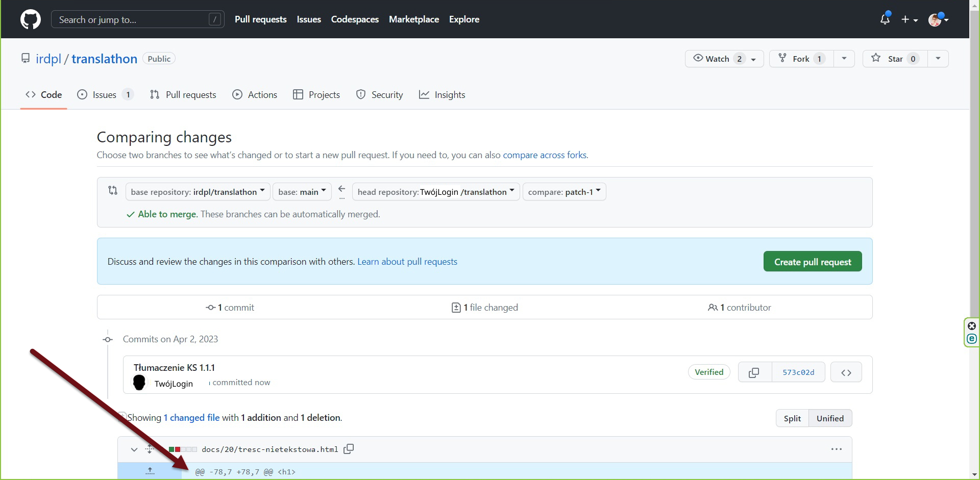Open the GitHub home logo
Viewport: 980px width, 480px height.
31,19
